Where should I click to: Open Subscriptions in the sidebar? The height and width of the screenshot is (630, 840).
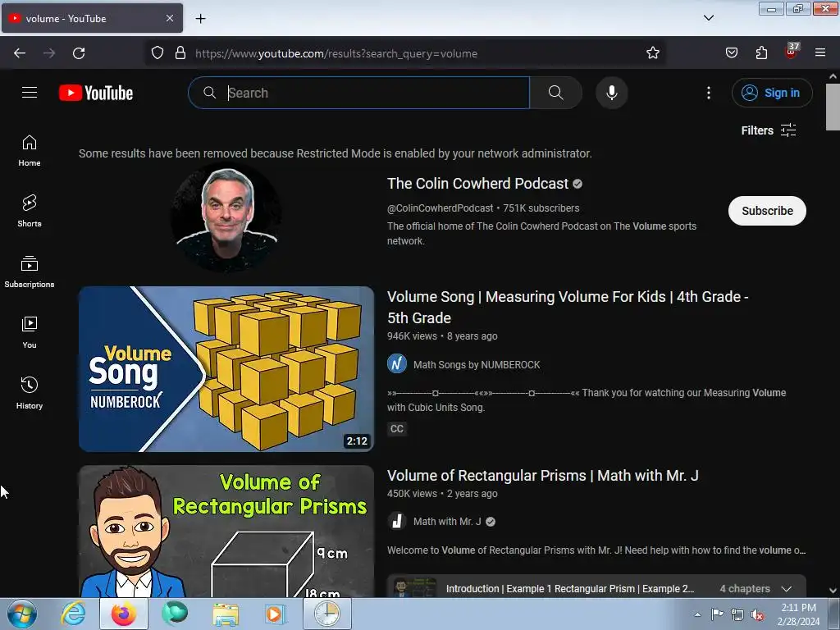[30, 272]
